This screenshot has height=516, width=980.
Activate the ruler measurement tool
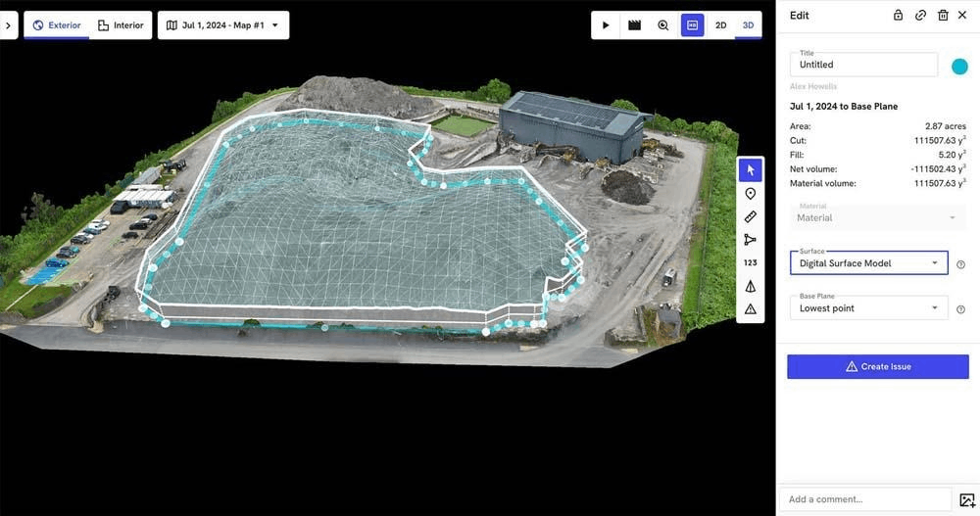[750, 216]
